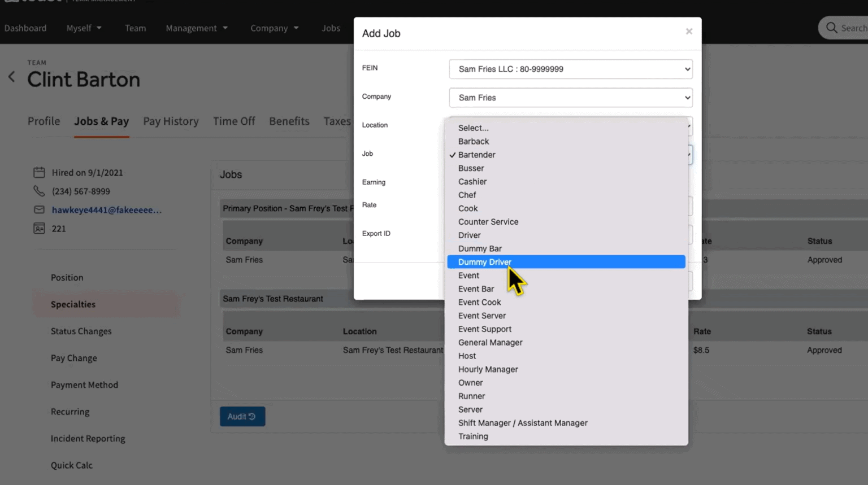
Task: Click the search magnifier icon
Action: click(831, 28)
